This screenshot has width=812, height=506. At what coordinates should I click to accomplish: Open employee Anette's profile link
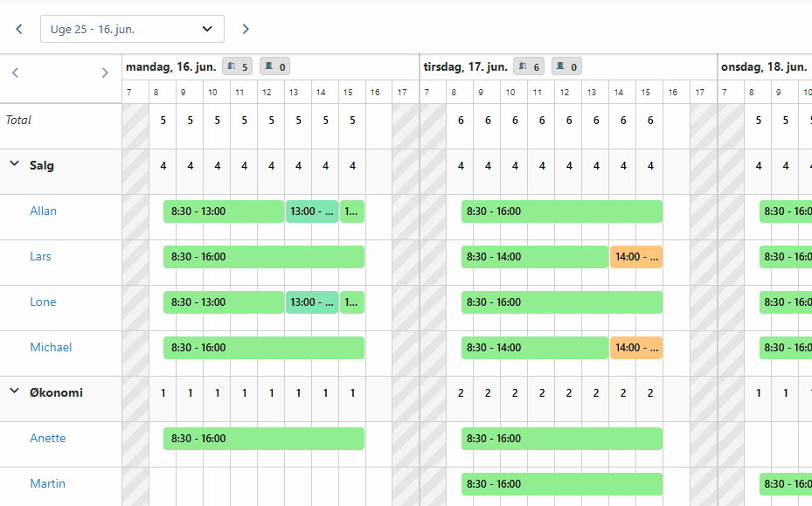pos(48,438)
